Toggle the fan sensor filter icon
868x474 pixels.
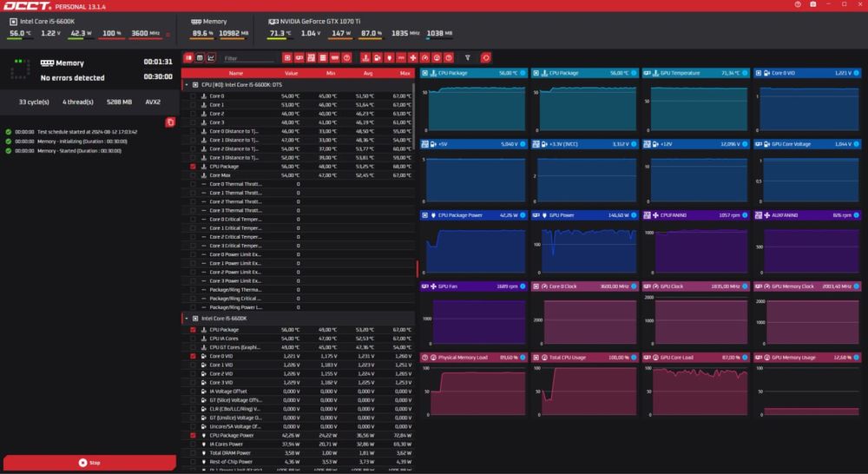[413, 58]
